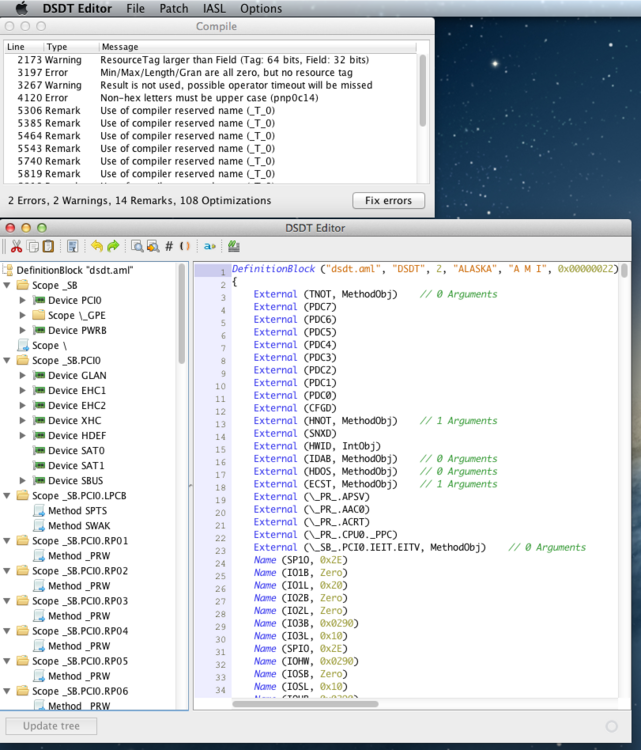Open the File menu
The height and width of the screenshot is (750, 641).
(x=135, y=9)
